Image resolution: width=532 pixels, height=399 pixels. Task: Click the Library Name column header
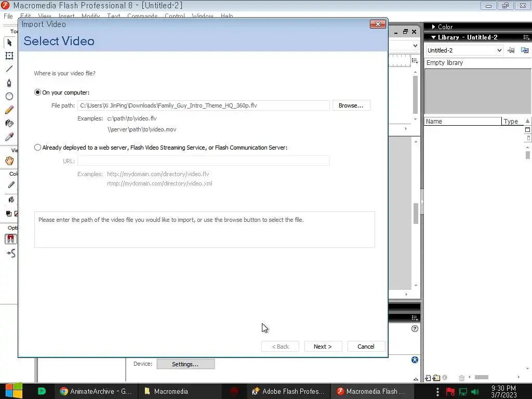[x=463, y=121]
